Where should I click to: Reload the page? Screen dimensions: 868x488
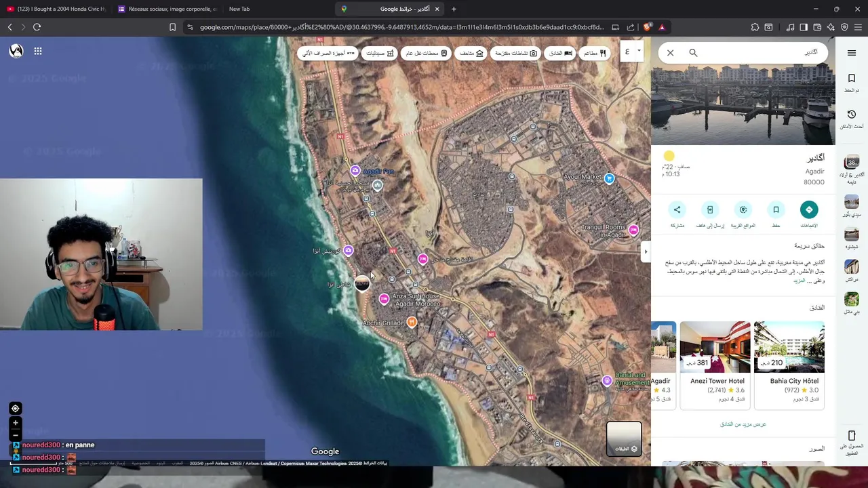[x=37, y=27]
